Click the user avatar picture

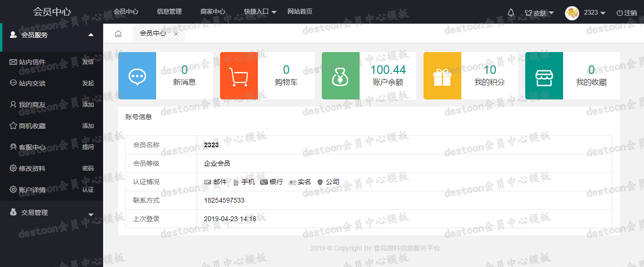pos(572,13)
